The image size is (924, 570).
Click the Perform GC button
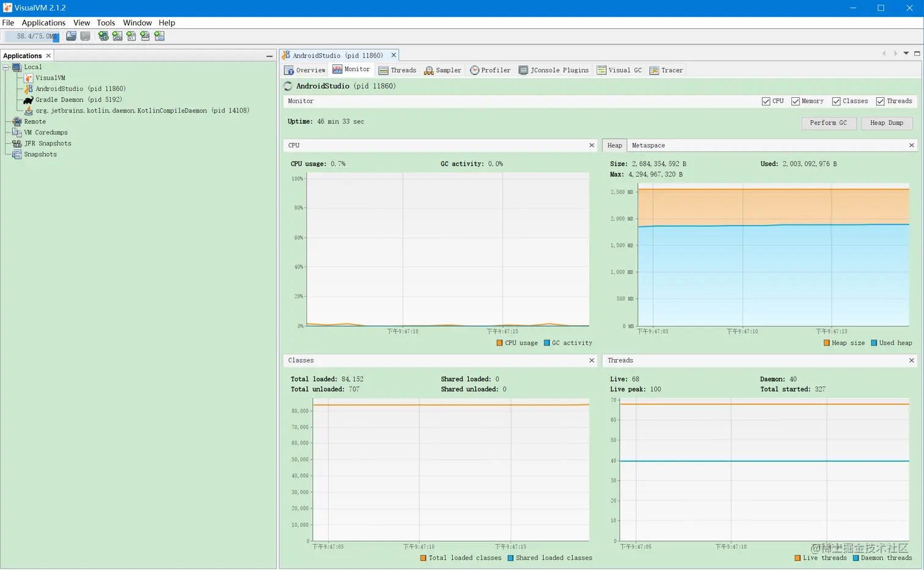pyautogui.click(x=829, y=123)
